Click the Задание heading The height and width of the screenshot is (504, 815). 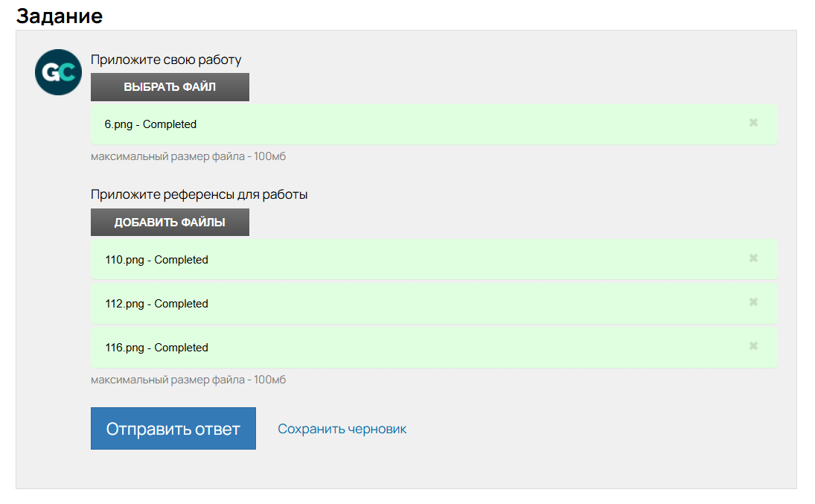pos(60,16)
